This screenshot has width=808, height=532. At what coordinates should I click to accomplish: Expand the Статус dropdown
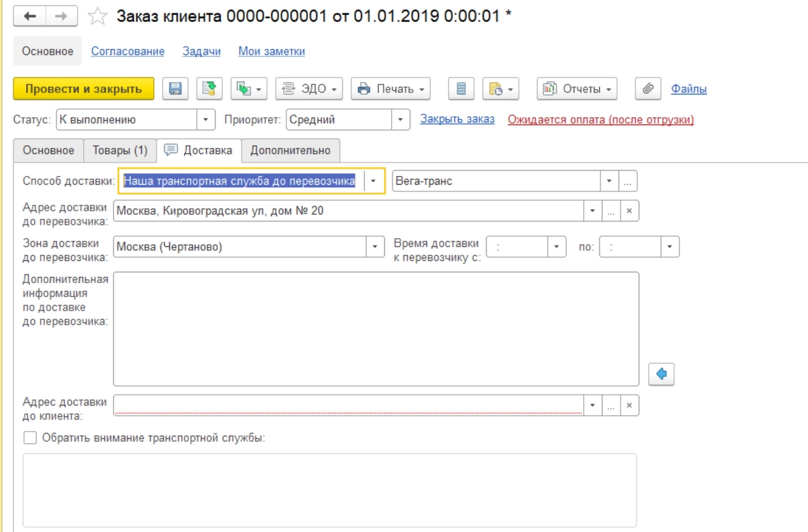coord(206,120)
